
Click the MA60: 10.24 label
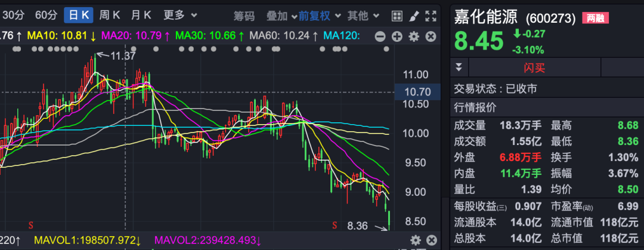(x=284, y=36)
